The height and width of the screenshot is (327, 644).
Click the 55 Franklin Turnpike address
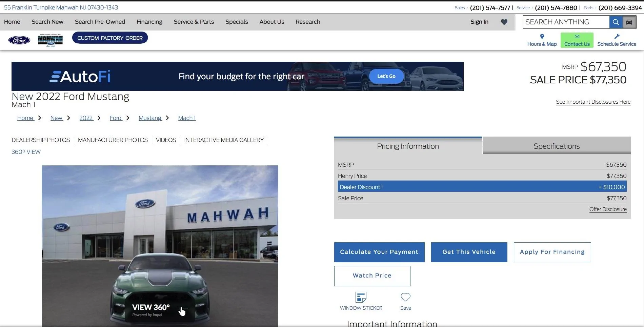[x=61, y=7]
